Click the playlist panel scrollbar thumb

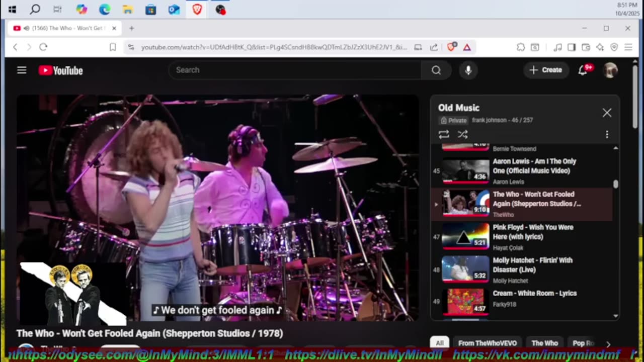[x=616, y=184]
